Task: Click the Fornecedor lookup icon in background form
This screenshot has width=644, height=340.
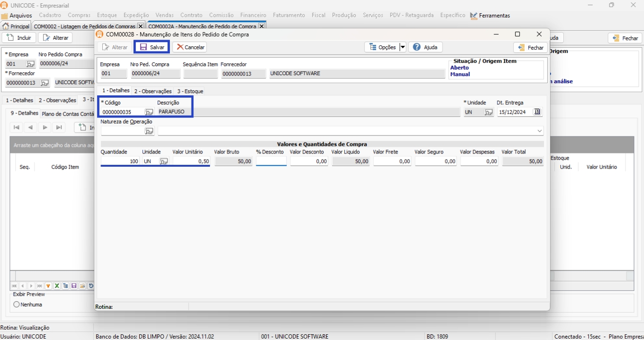Action: coord(44,83)
